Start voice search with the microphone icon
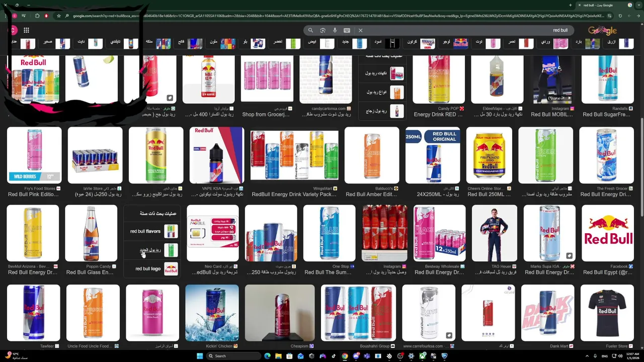 [x=335, y=30]
